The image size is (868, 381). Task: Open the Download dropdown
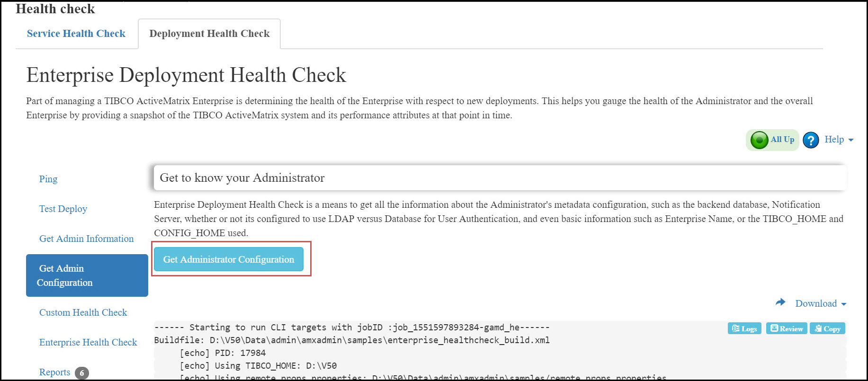pyautogui.click(x=821, y=303)
